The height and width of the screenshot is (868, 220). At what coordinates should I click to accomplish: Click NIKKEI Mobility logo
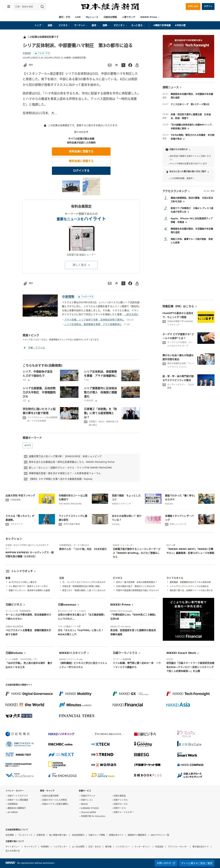[75, 694]
